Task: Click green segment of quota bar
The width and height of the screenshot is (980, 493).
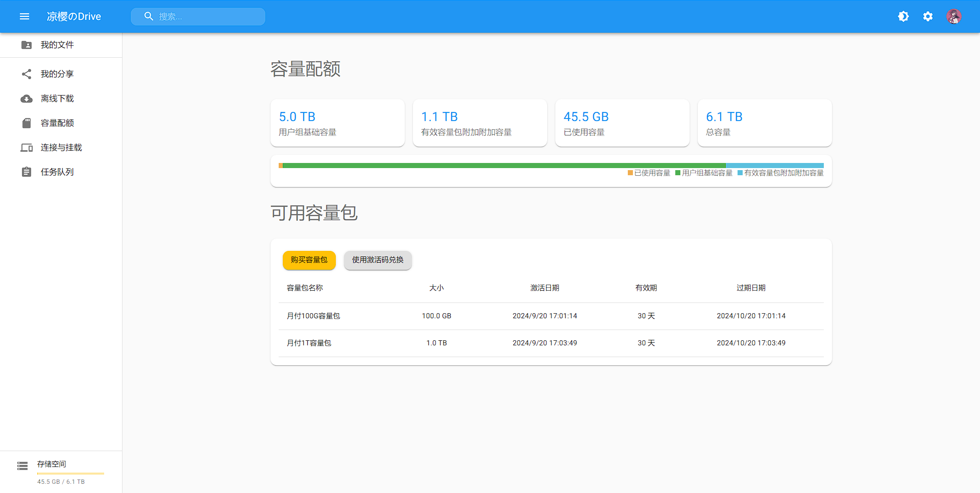Action: tap(504, 166)
